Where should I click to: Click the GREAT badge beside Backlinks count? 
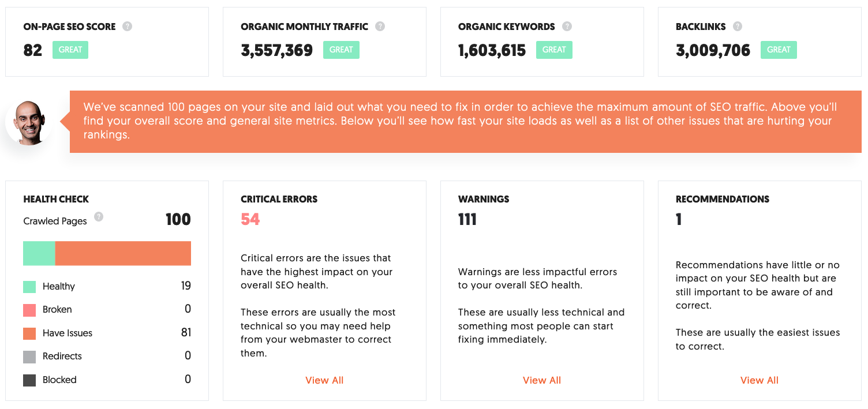tap(779, 50)
